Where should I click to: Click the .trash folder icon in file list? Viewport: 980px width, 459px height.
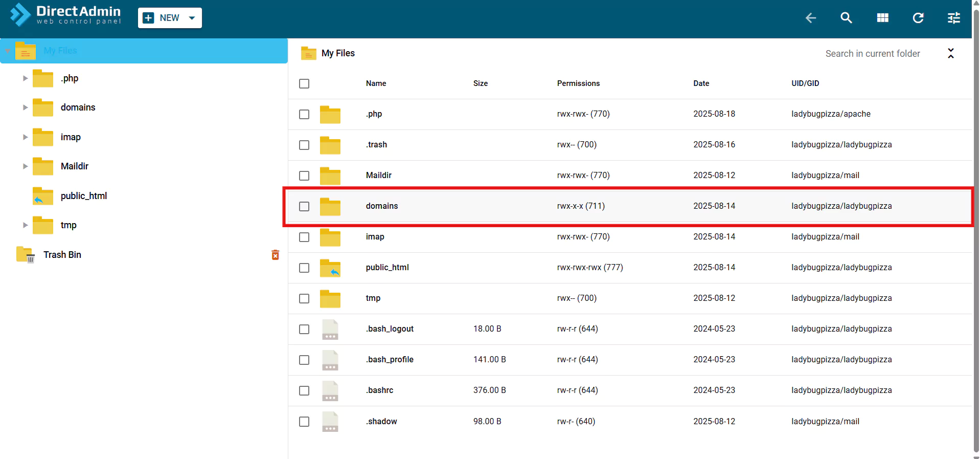click(x=330, y=145)
